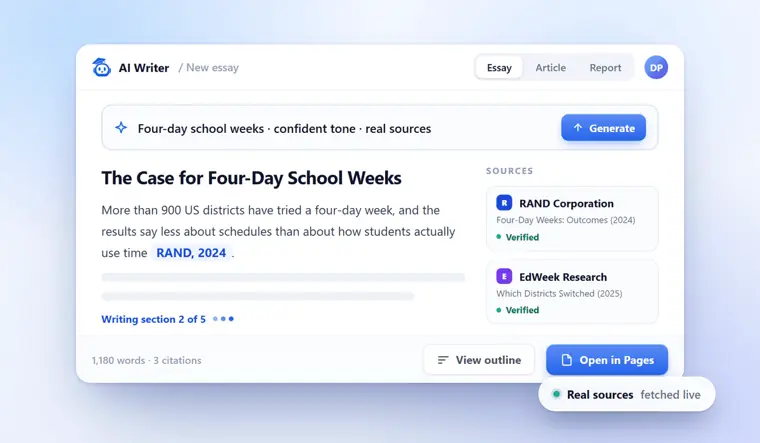Click the 'Verified' label under RAND Corporation
The image size is (760, 443).
522,237
